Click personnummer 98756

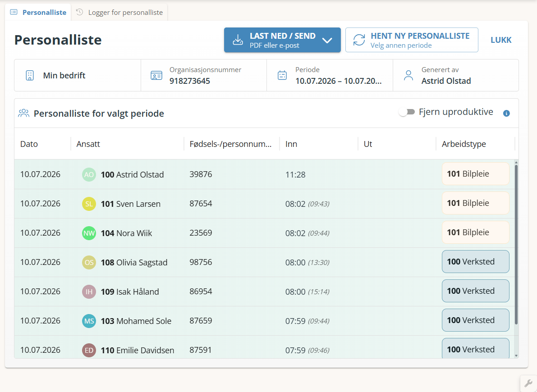201,262
